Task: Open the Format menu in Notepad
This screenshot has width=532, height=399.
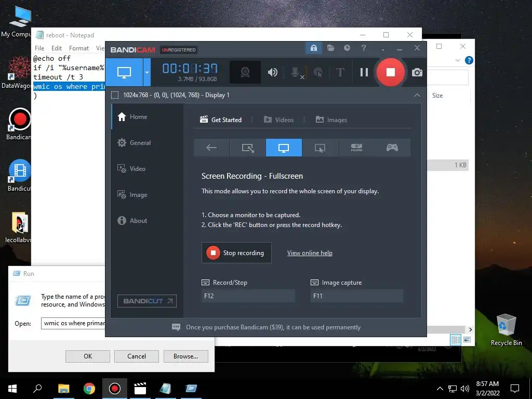Action: click(79, 48)
